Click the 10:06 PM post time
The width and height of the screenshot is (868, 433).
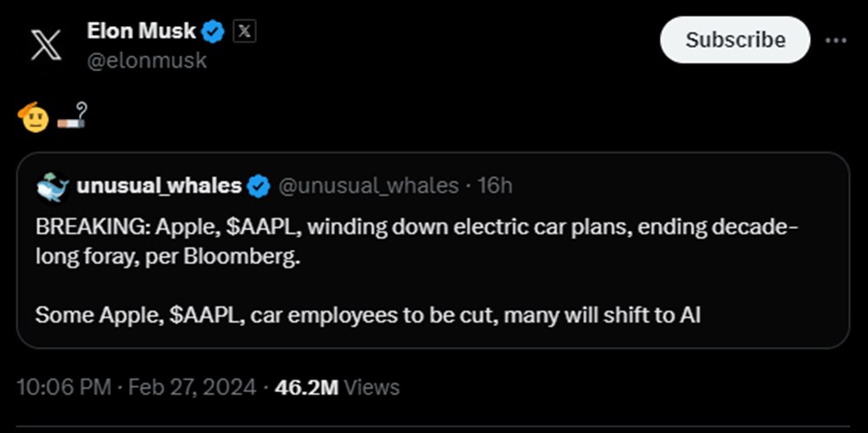[62, 387]
